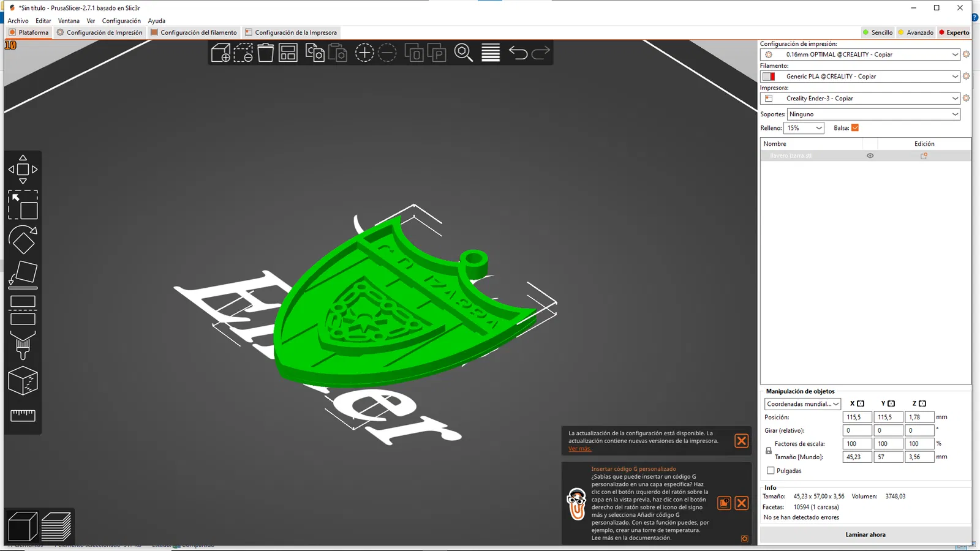980x551 pixels.
Task: Open the Soportes dropdown
Action: 873,114
